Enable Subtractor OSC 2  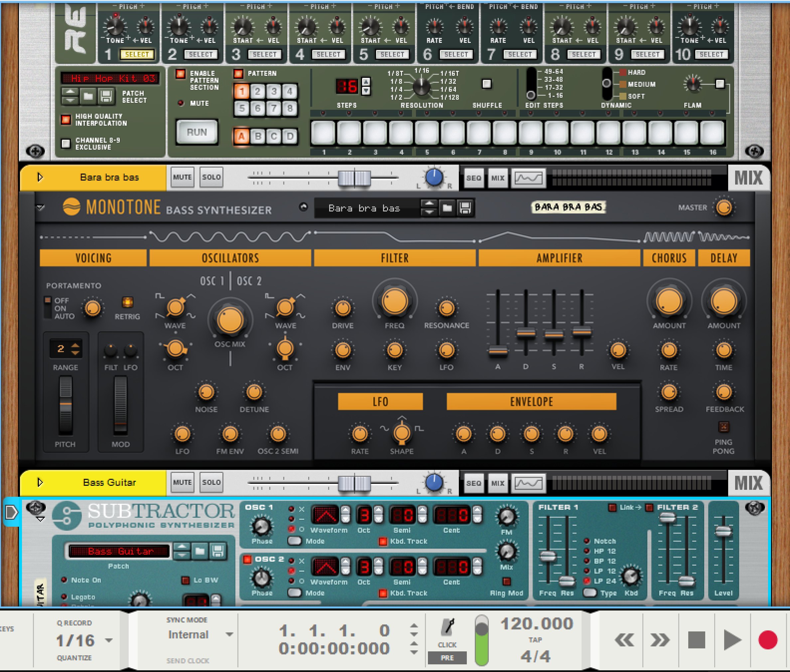[x=247, y=559]
